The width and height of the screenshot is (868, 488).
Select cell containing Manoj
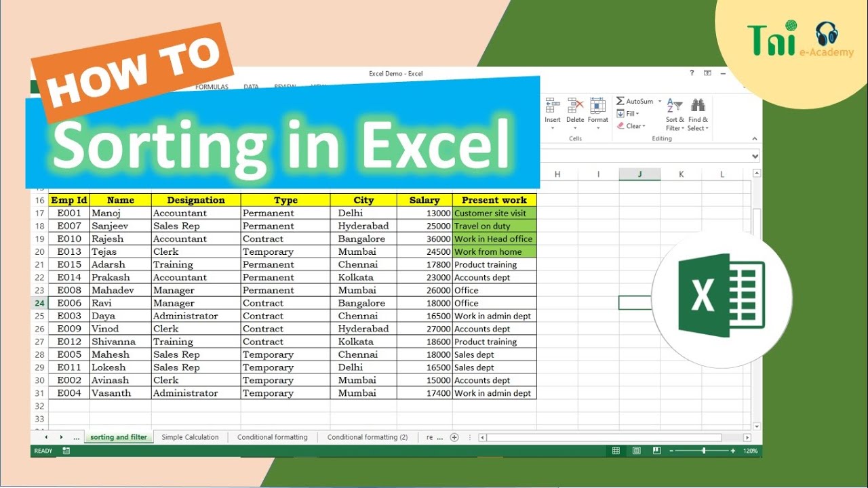click(x=121, y=213)
